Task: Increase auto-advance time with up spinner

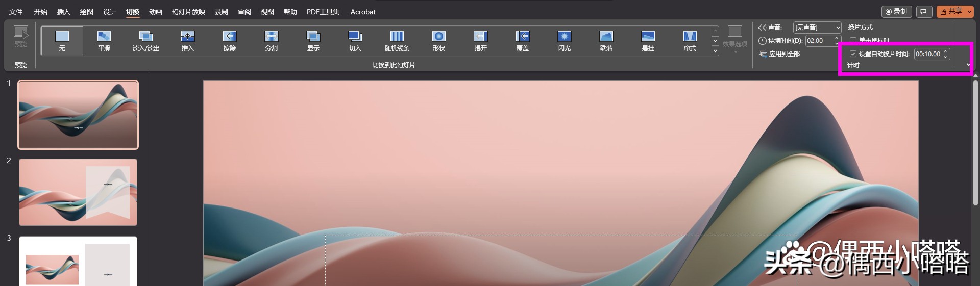Action: [946, 51]
